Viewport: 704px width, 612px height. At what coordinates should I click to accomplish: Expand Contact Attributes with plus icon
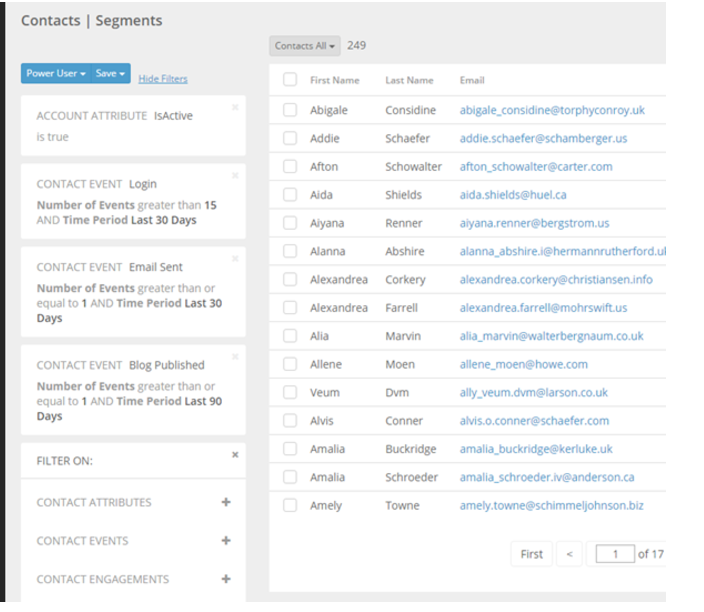click(x=226, y=502)
